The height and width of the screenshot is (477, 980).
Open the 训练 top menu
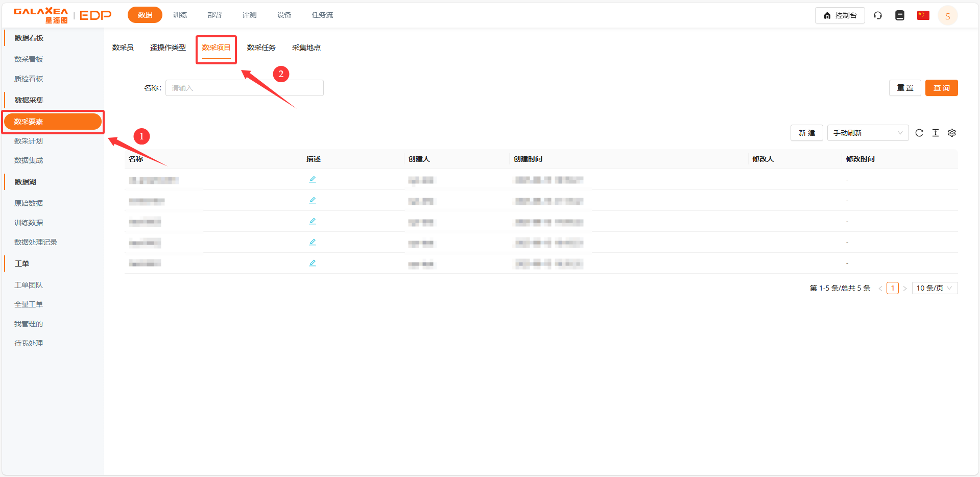(x=180, y=15)
